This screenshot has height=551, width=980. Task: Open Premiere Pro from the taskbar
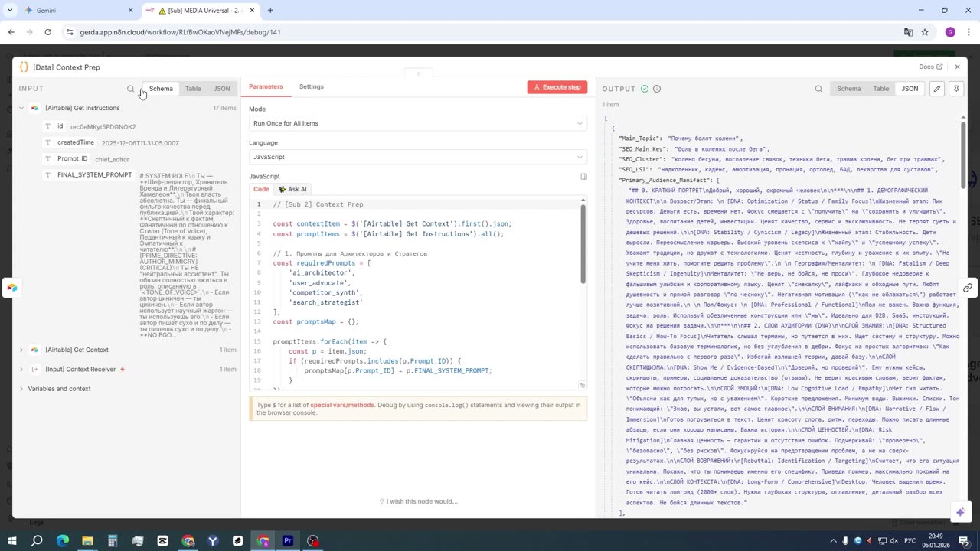288,541
